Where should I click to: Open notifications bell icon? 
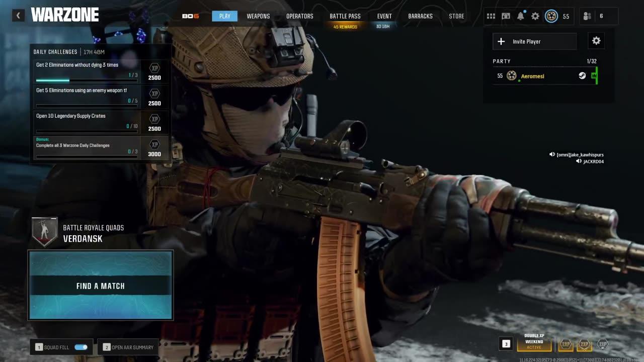[x=521, y=16]
